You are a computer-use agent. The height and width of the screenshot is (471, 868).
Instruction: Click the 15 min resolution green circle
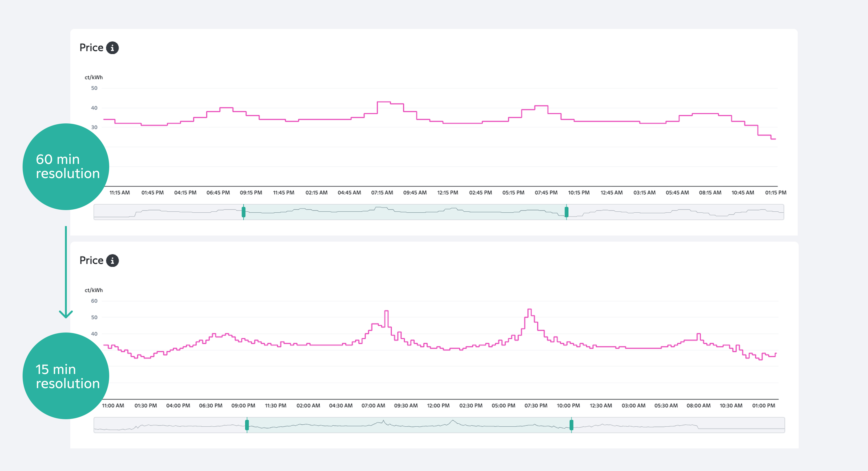(x=66, y=376)
